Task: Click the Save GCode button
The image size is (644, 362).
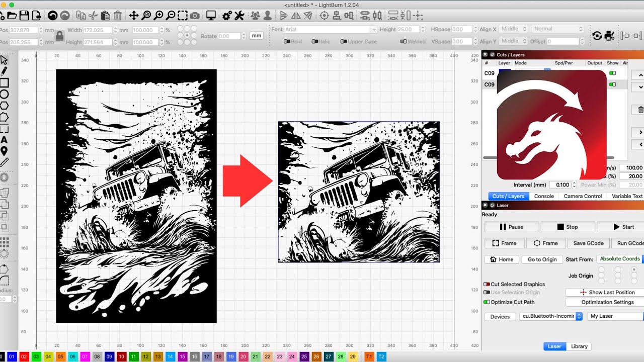Action: pyautogui.click(x=588, y=243)
